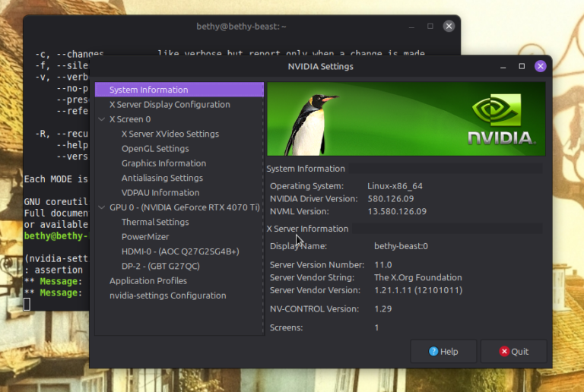Click the System Information section heading

[x=306, y=169]
